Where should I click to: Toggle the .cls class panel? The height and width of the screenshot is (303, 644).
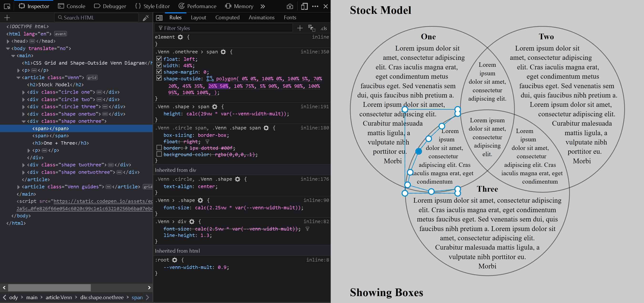(324, 28)
